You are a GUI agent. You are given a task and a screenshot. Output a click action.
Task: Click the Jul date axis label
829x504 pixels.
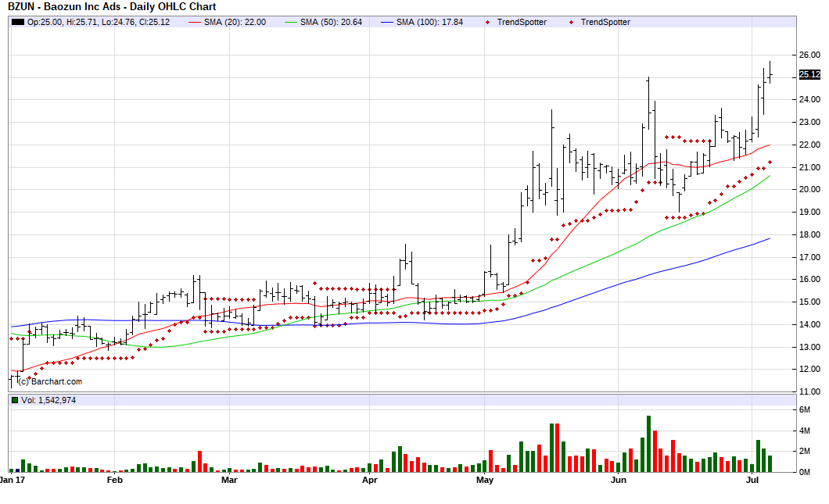pyautogui.click(x=752, y=481)
